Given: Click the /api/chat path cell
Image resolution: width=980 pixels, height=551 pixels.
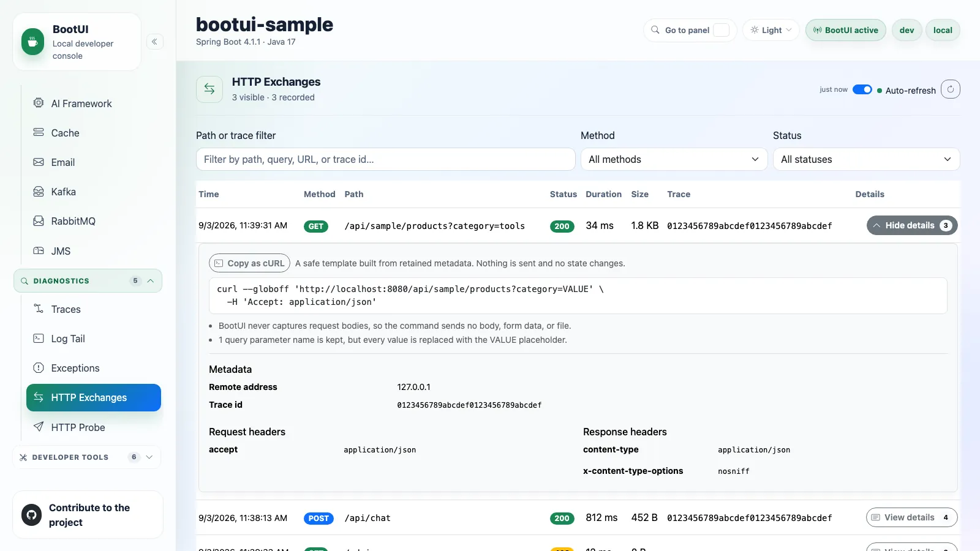Looking at the screenshot, I should 367,518.
